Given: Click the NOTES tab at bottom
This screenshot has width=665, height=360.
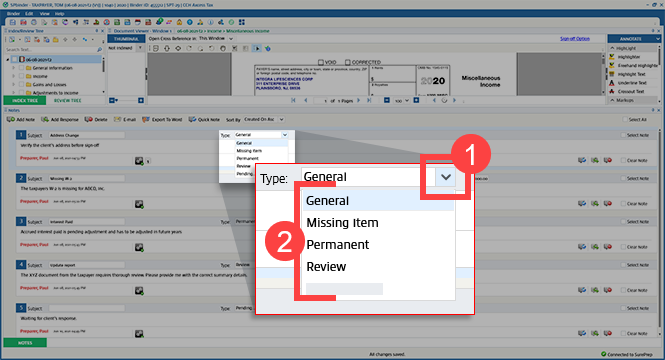Looking at the screenshot, I should 25,343.
